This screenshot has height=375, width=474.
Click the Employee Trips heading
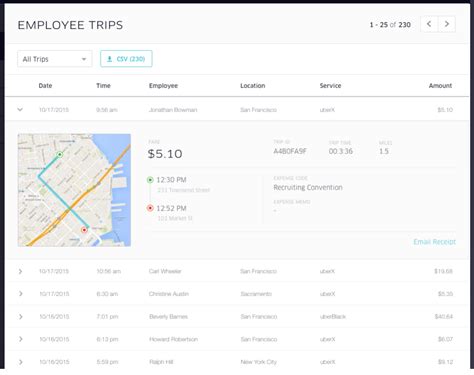(x=70, y=25)
